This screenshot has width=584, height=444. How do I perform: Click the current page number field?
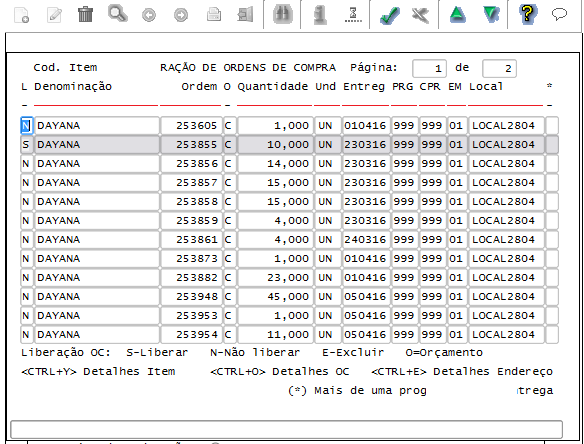(429, 69)
